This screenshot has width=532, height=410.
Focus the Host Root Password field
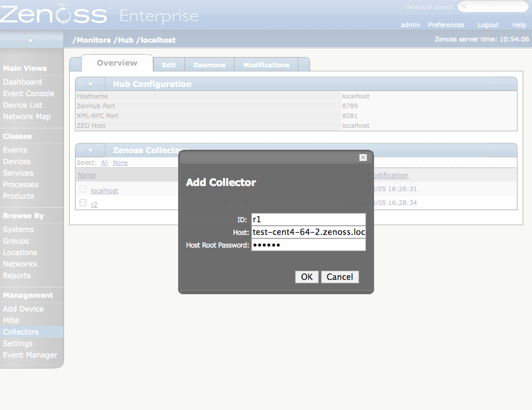click(308, 245)
